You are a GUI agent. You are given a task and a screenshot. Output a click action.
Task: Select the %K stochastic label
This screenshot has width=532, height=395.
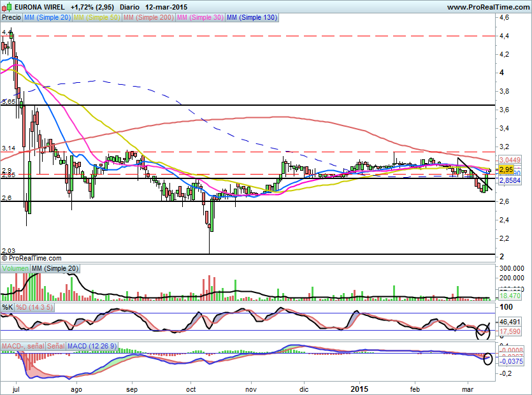(x=8, y=307)
